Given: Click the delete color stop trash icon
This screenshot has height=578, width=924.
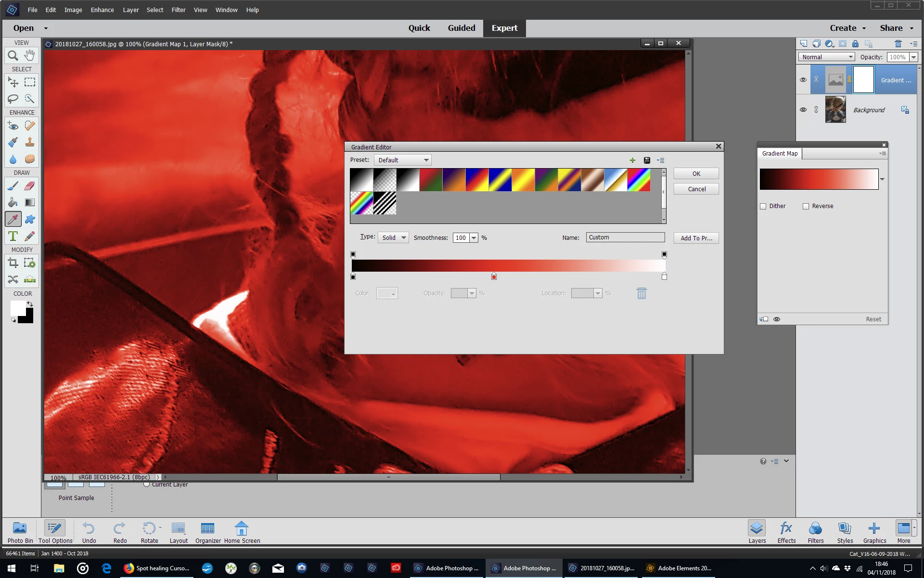Looking at the screenshot, I should [642, 293].
